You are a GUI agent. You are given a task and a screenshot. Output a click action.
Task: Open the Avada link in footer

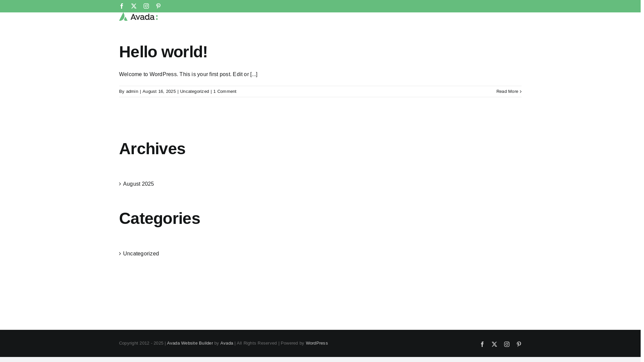(x=227, y=343)
